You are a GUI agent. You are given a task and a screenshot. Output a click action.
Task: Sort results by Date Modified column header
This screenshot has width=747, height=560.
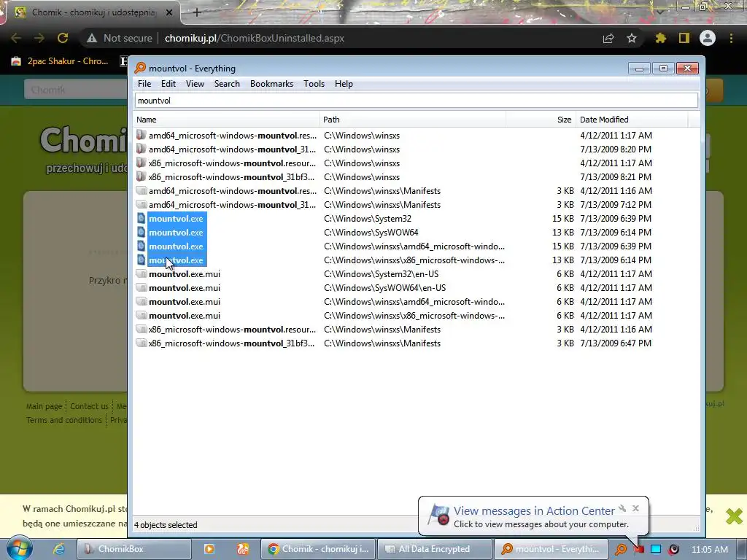pos(632,120)
